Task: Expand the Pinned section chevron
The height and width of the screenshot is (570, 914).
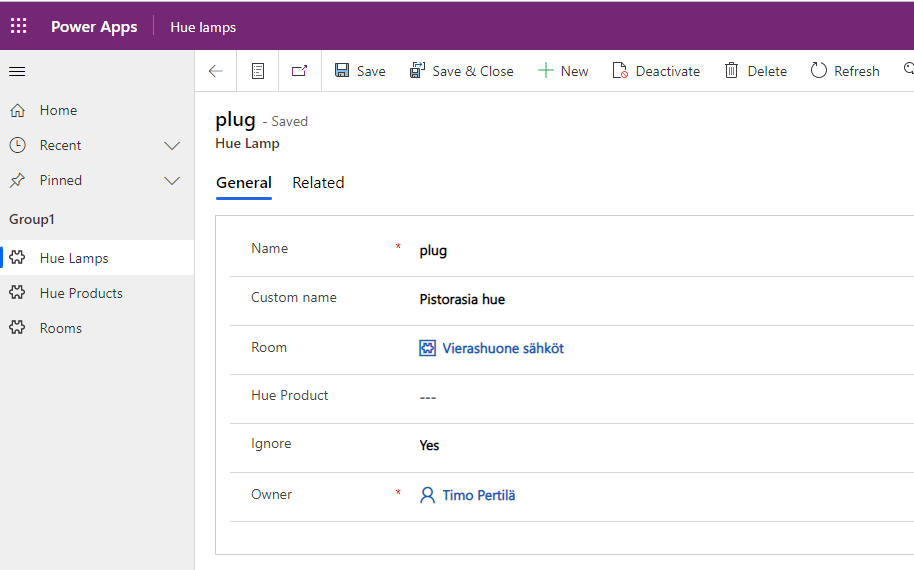Action: (x=172, y=181)
